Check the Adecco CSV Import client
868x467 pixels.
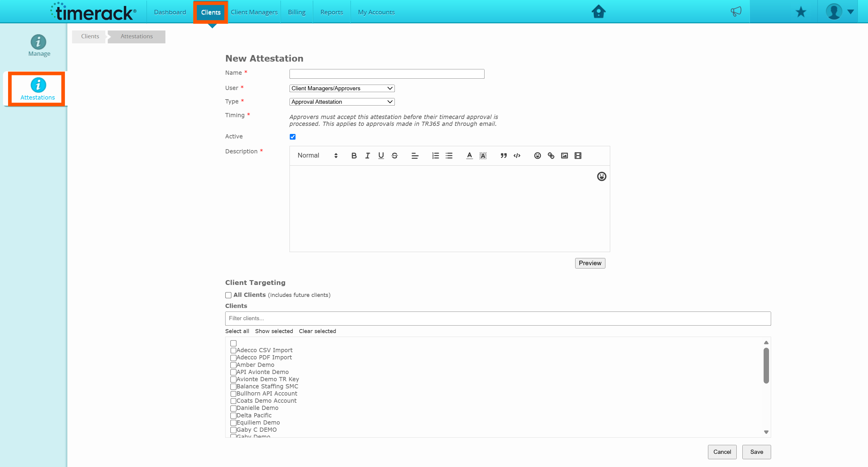pyautogui.click(x=233, y=350)
